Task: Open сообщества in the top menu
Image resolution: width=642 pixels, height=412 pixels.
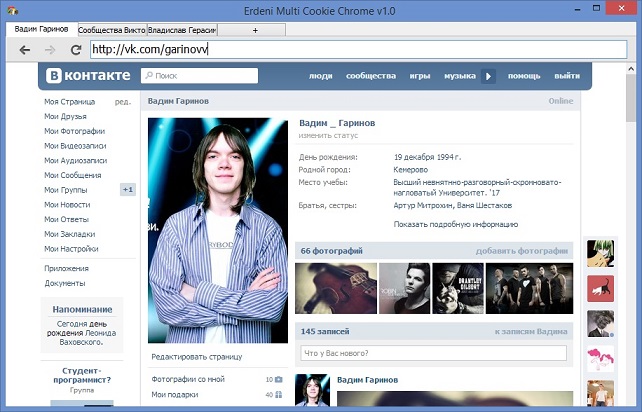Action: click(x=371, y=76)
